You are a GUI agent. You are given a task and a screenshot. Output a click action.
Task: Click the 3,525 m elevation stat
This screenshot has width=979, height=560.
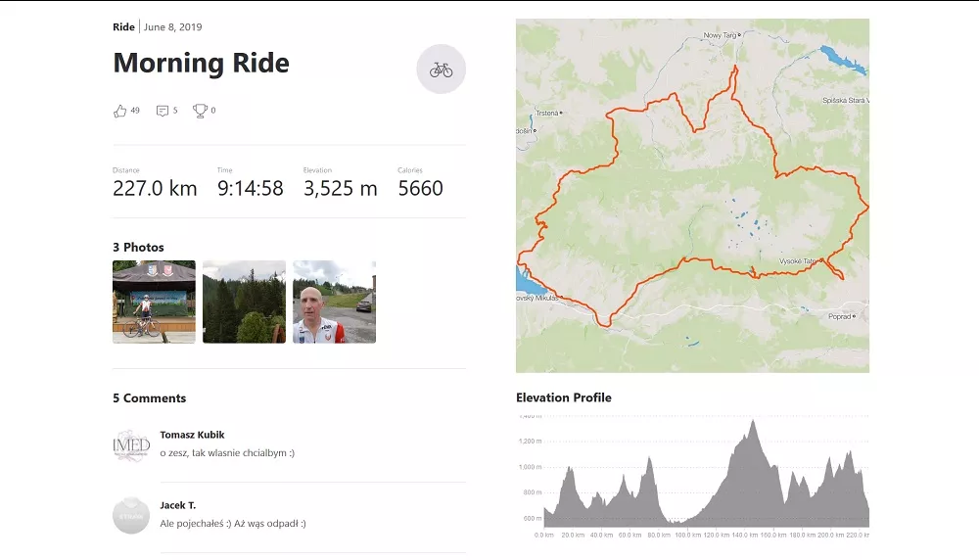tap(340, 189)
